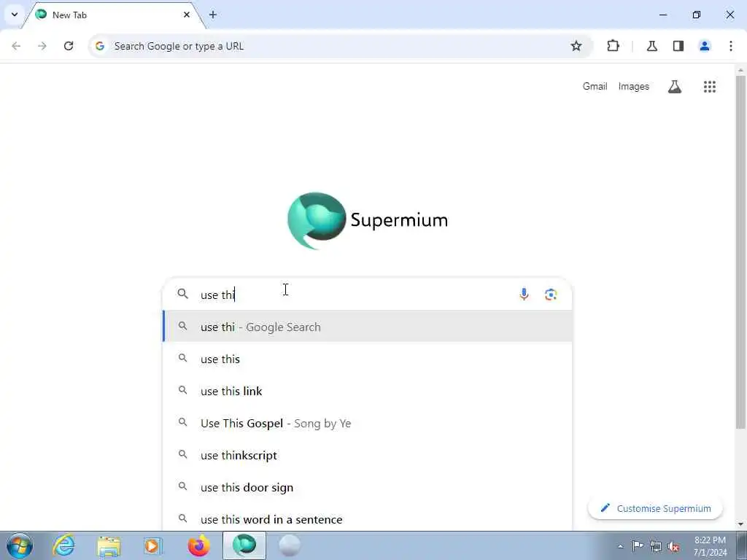Close the New Tab tab
The height and width of the screenshot is (560, 747).
pyautogui.click(x=187, y=15)
